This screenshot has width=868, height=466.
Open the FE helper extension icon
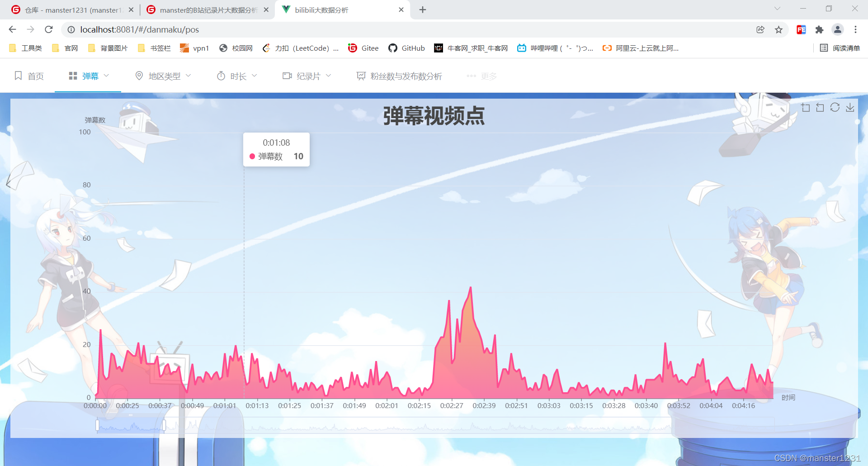801,29
